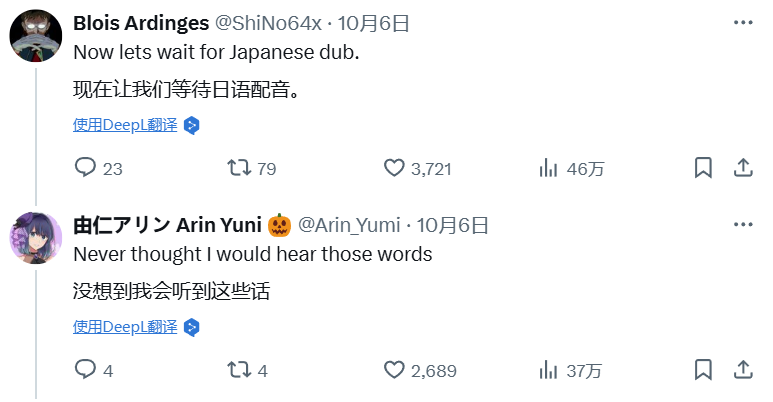
Task: Share Arin Yuni's tweet
Action: pos(743,370)
